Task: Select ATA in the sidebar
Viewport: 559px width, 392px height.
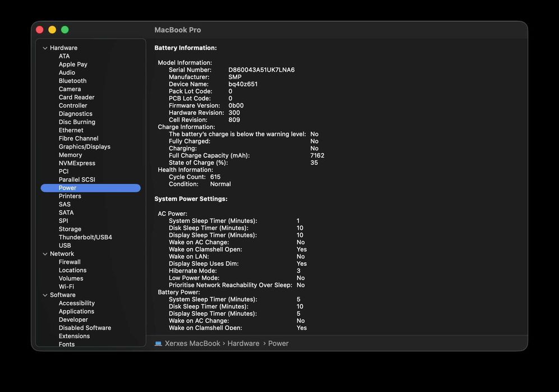Action: 64,56
